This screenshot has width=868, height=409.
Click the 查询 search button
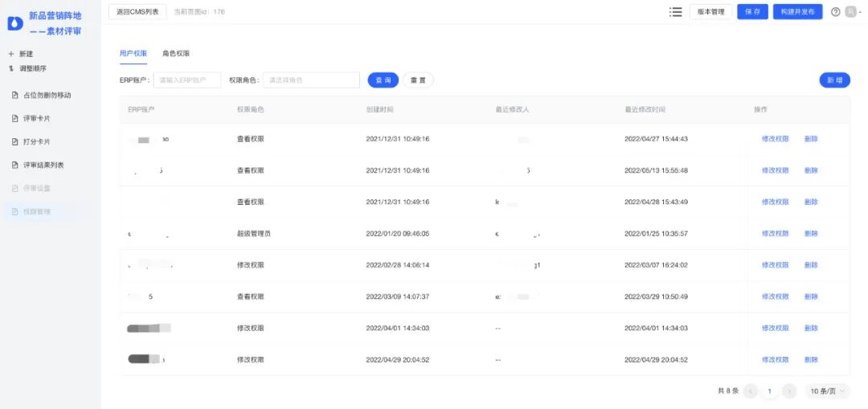[x=383, y=80]
